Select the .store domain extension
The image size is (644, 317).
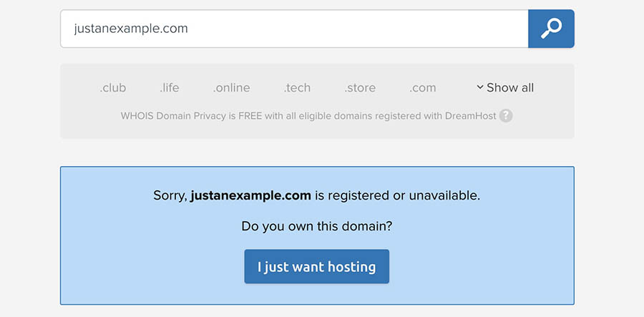click(x=360, y=88)
